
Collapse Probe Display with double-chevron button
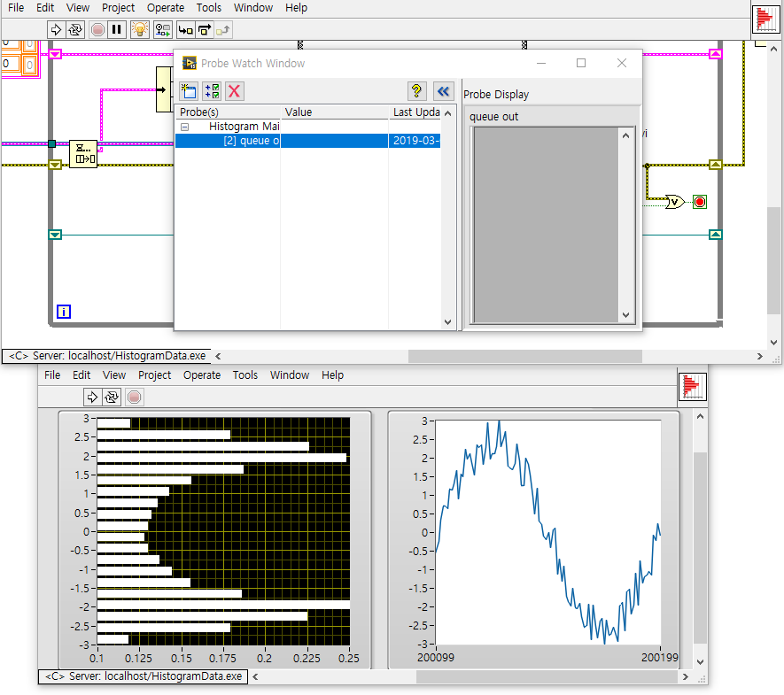tap(444, 91)
